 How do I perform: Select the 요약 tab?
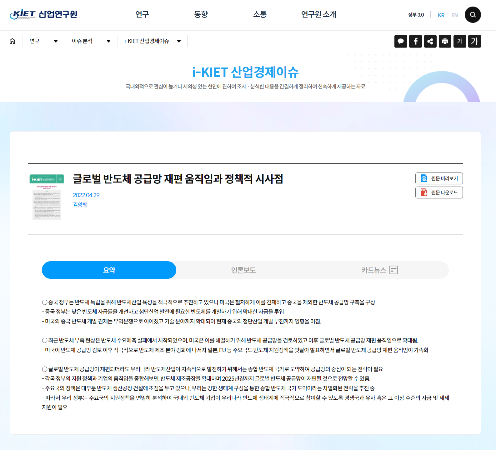click(109, 270)
